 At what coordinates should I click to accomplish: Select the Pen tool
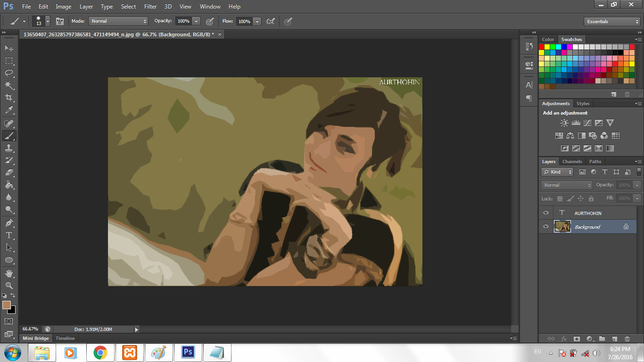tap(9, 223)
